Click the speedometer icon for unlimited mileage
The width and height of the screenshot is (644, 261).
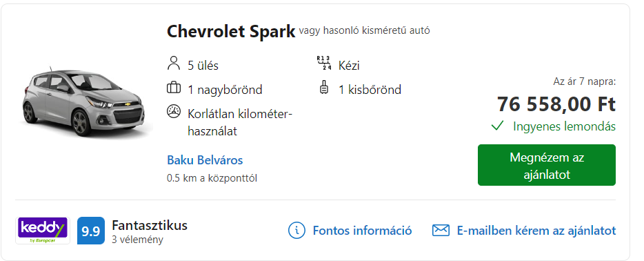tap(174, 112)
